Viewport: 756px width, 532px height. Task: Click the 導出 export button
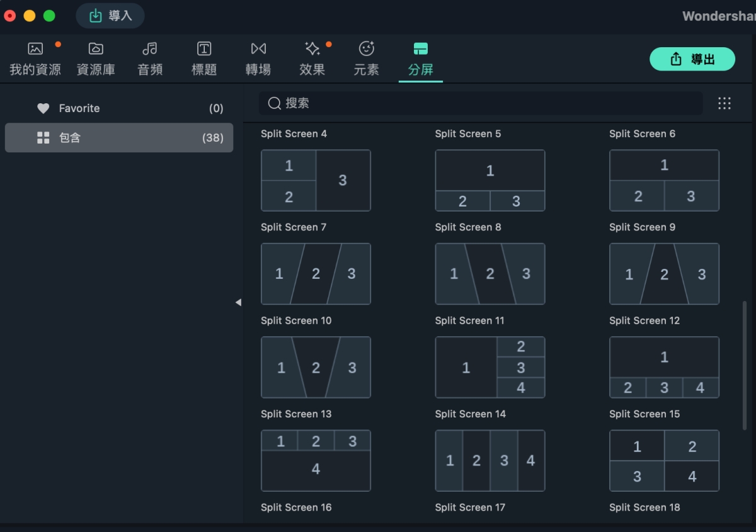point(692,59)
